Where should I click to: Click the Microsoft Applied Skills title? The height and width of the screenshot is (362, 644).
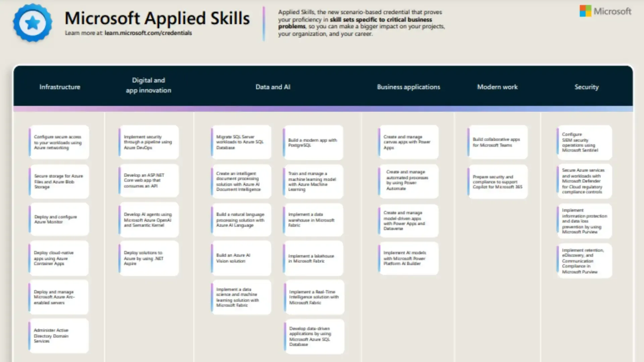(157, 18)
